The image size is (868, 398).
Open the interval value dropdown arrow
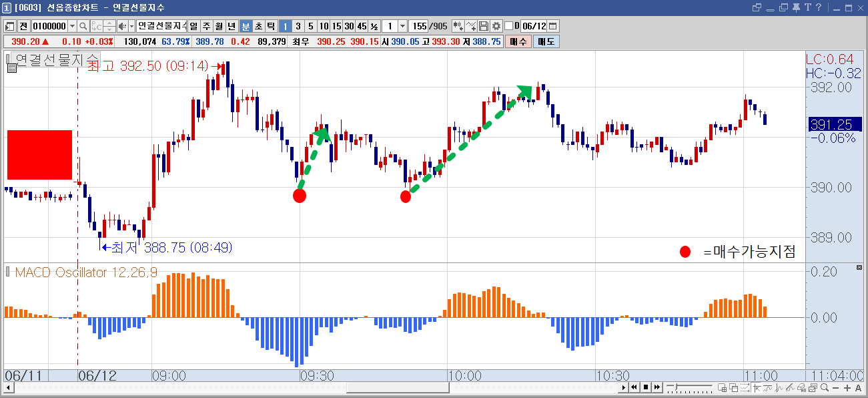click(x=402, y=26)
